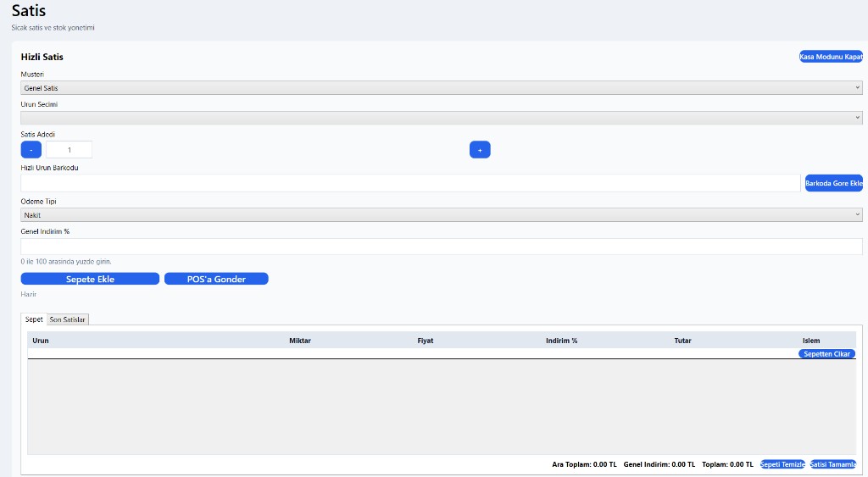
Task: Click the Sepete Ekle button
Action: point(90,279)
